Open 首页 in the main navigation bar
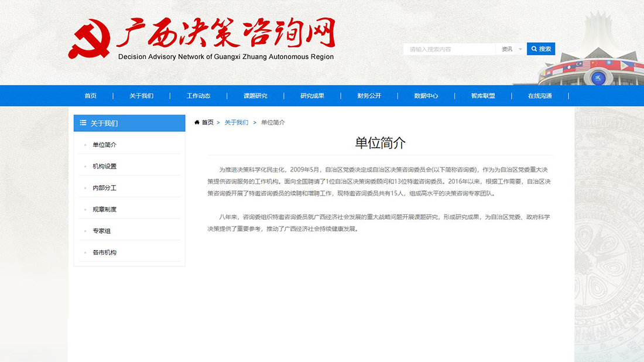The image size is (644, 362). click(x=90, y=95)
